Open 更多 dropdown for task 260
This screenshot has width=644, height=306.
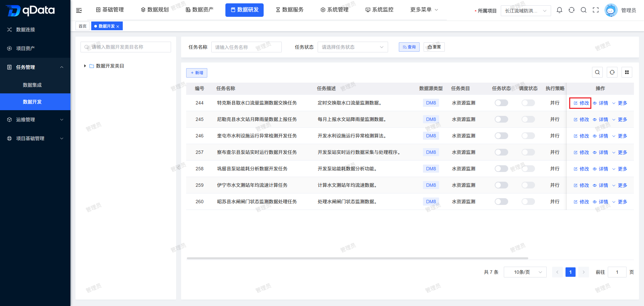[x=620, y=202]
